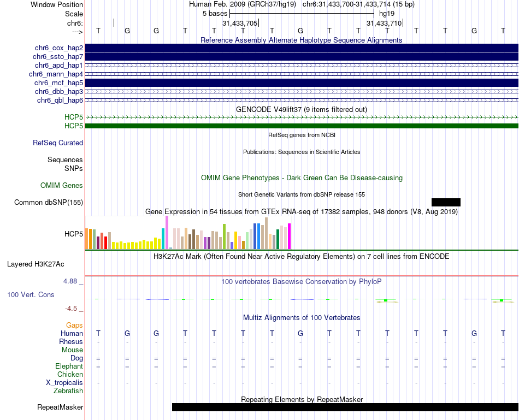The width and height of the screenshot is (519, 420).
Task: Click the 100 vertebrates PhyloP title
Action: [301, 282]
